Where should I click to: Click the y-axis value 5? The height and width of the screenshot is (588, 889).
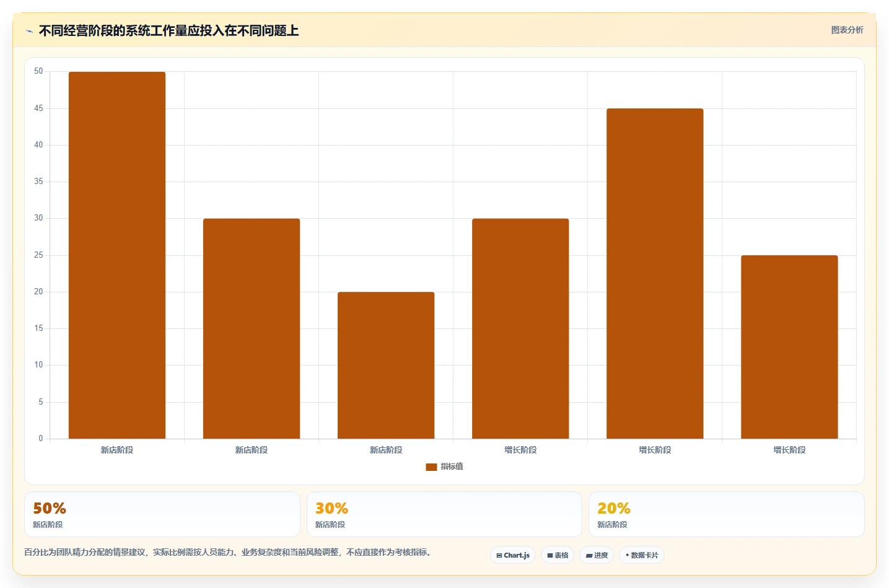(x=41, y=402)
